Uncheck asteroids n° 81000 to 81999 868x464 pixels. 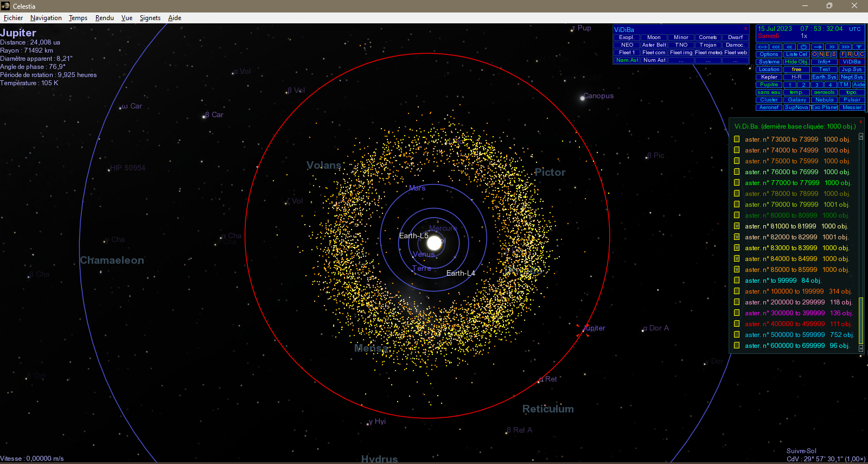737,226
